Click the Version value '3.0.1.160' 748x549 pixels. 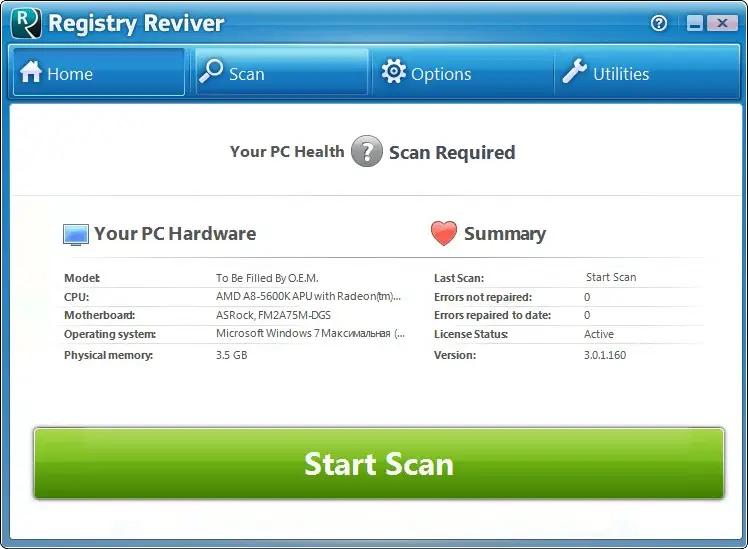(605, 355)
